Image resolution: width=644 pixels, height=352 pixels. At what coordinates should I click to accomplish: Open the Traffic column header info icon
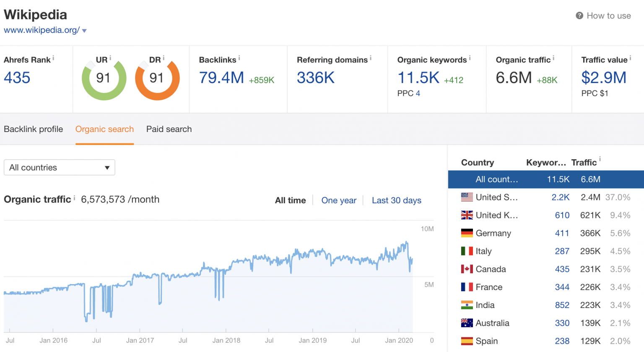pyautogui.click(x=599, y=160)
